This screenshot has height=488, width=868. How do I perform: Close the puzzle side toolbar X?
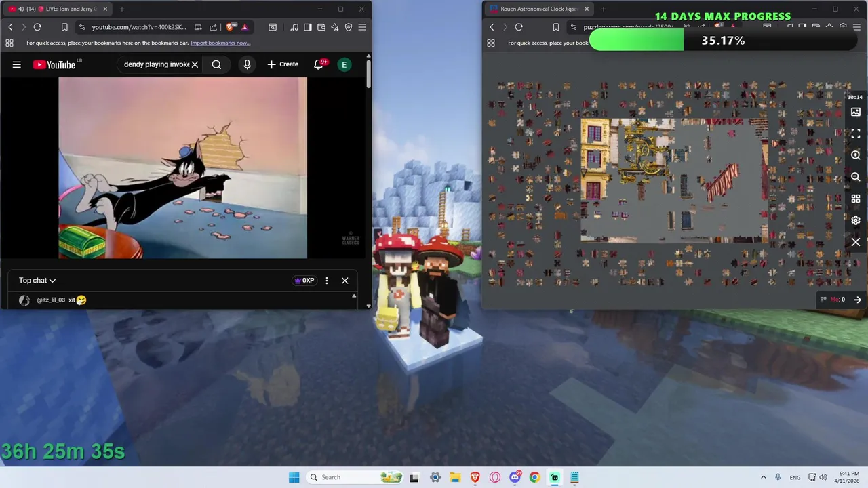point(856,242)
